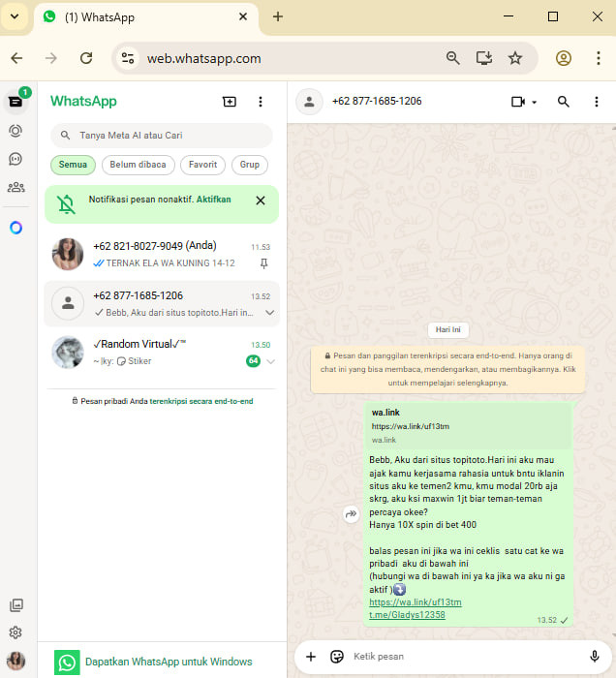Click the terenkripsi secara end-to-end link

pos(201,401)
